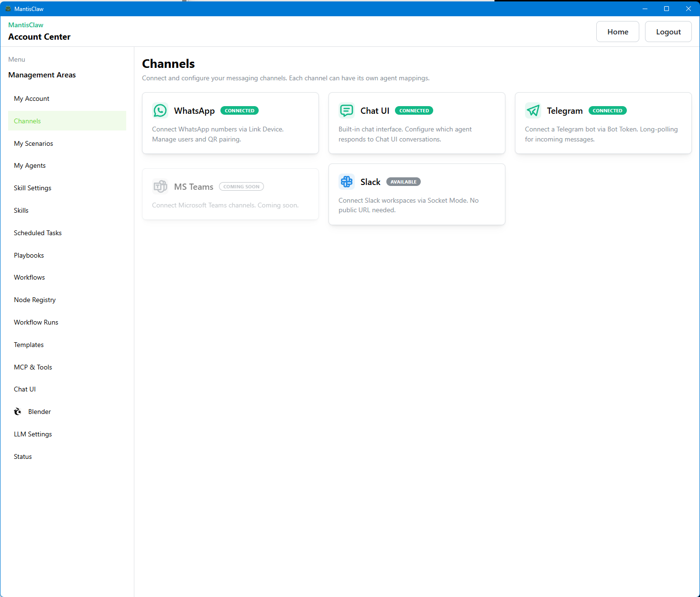Open Chat UI in the sidebar menu

pos(67,389)
